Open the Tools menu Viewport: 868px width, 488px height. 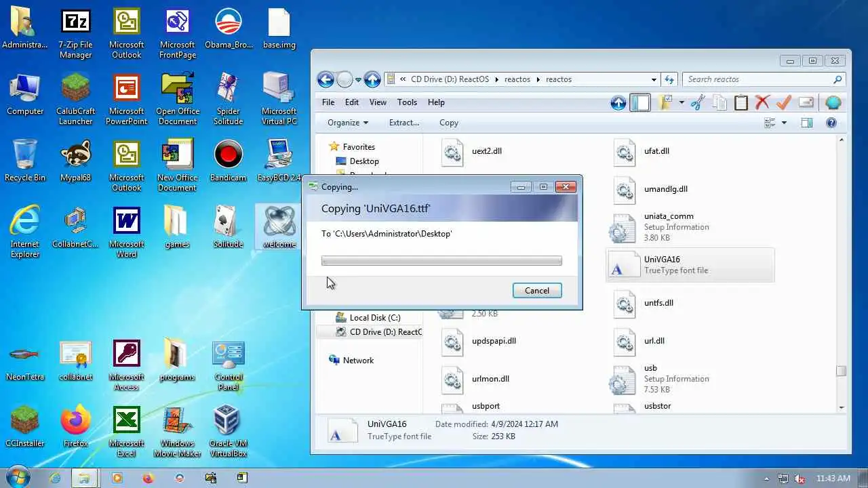click(x=407, y=102)
